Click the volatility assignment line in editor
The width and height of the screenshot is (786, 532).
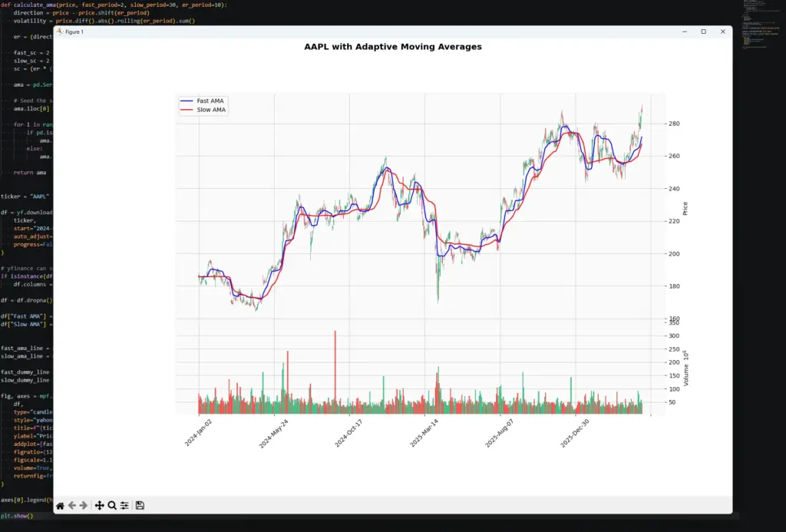104,21
